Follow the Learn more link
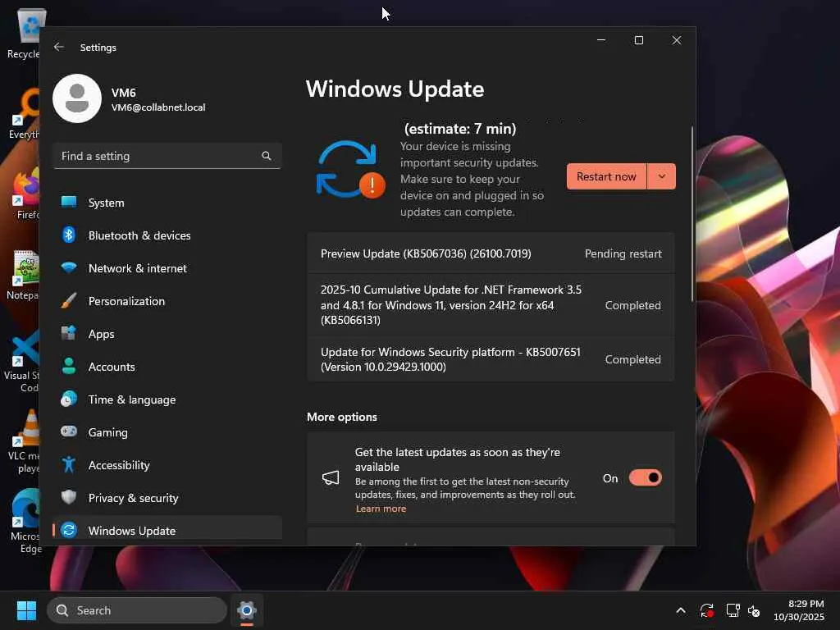Screen dimensions: 840x630 pos(381,509)
